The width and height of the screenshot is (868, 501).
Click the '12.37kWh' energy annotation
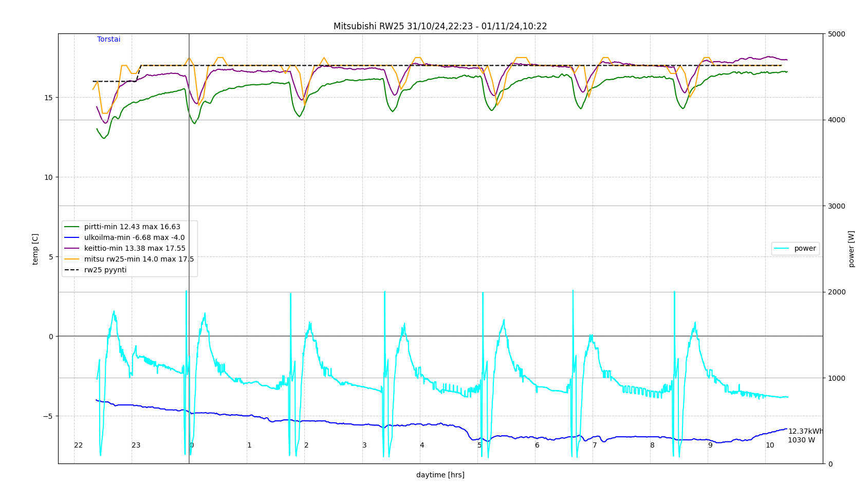click(x=805, y=432)
